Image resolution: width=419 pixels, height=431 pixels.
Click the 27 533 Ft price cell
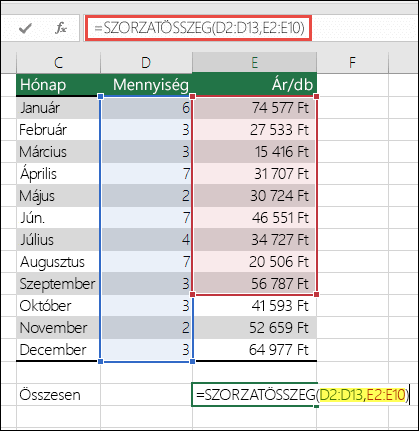254,130
